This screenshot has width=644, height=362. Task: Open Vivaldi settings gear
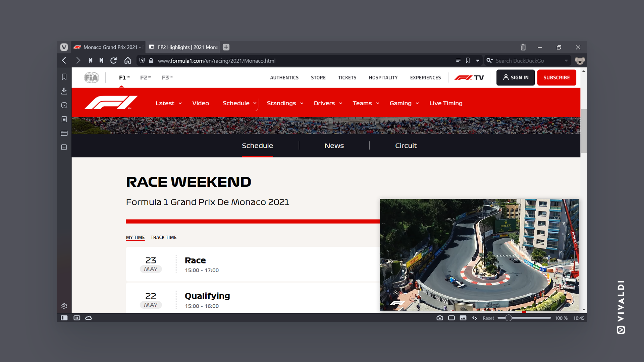(x=64, y=306)
